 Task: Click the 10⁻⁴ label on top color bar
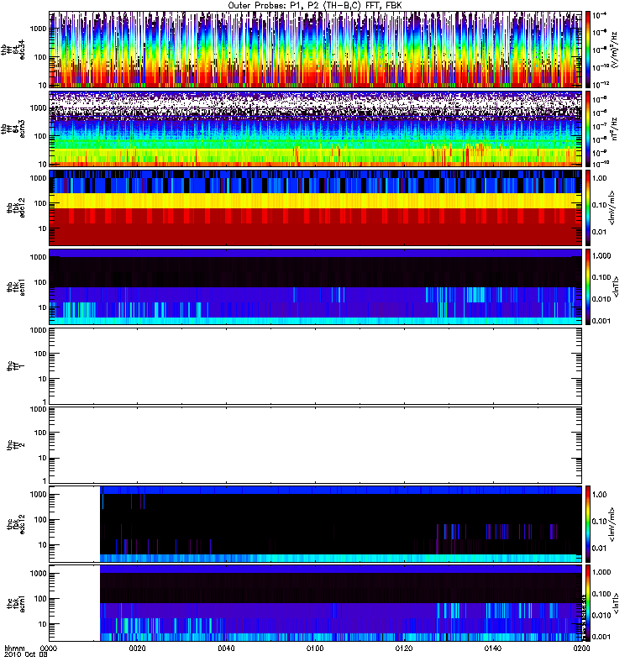click(x=600, y=15)
